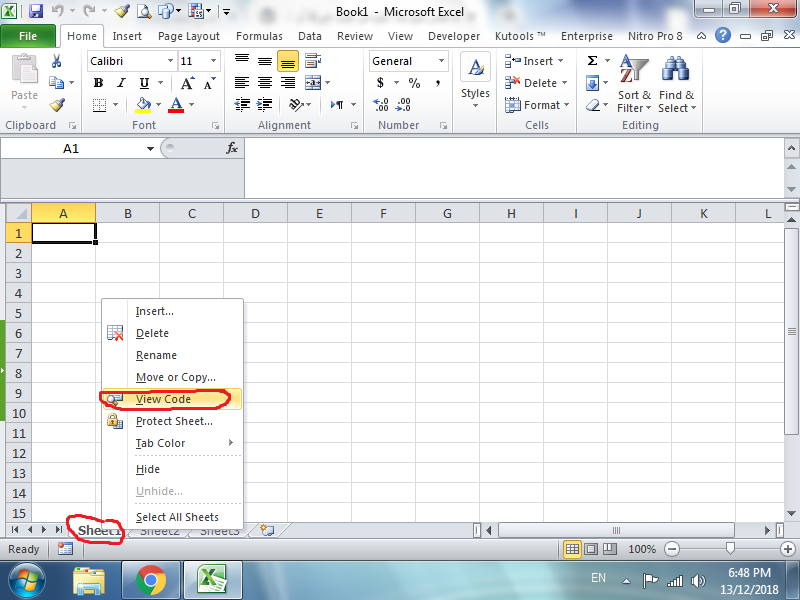Image resolution: width=800 pixels, height=600 pixels.
Task: Click the Select All corner button
Action: [x=19, y=213]
